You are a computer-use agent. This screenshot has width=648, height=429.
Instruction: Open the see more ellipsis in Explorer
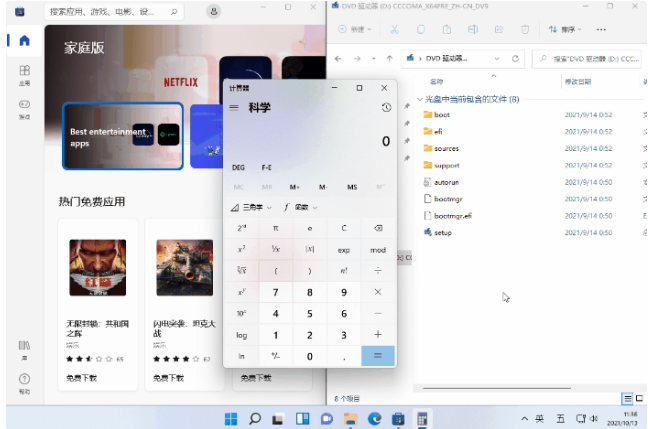point(601,29)
